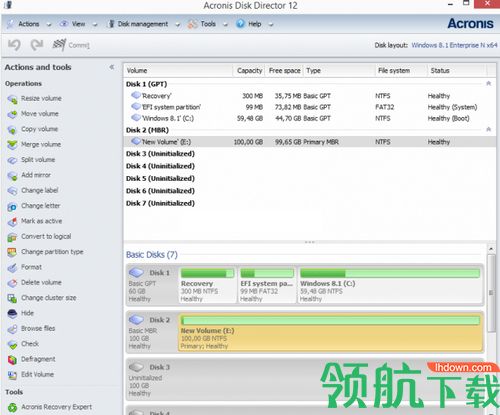Sort by the File system column header
This screenshot has height=415, width=500.
click(401, 71)
